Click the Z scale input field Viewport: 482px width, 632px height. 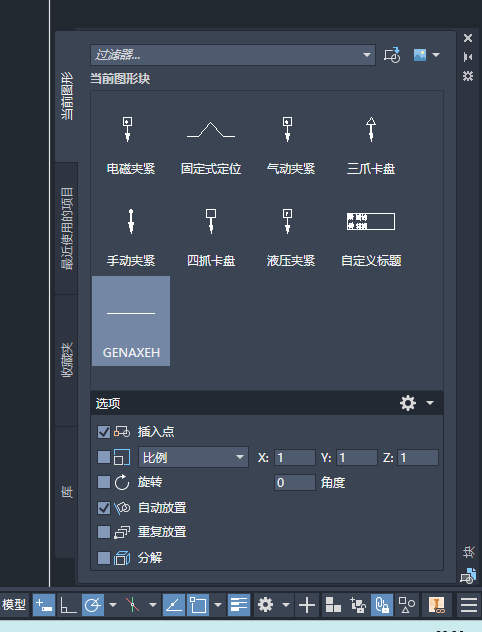[x=418, y=457]
